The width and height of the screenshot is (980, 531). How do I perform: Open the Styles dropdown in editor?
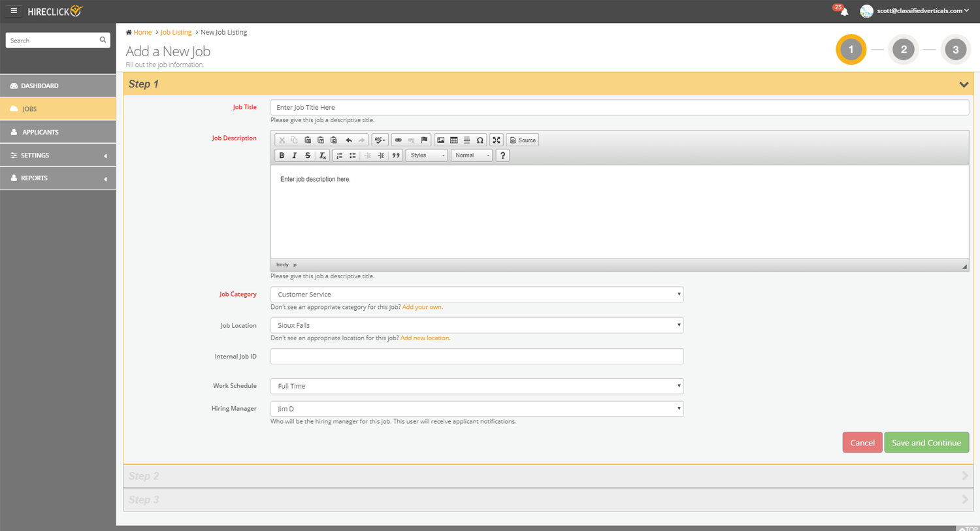427,155
